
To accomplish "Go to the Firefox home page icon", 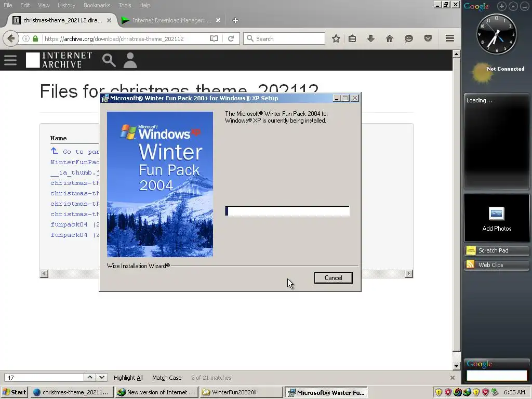I will pos(390,38).
